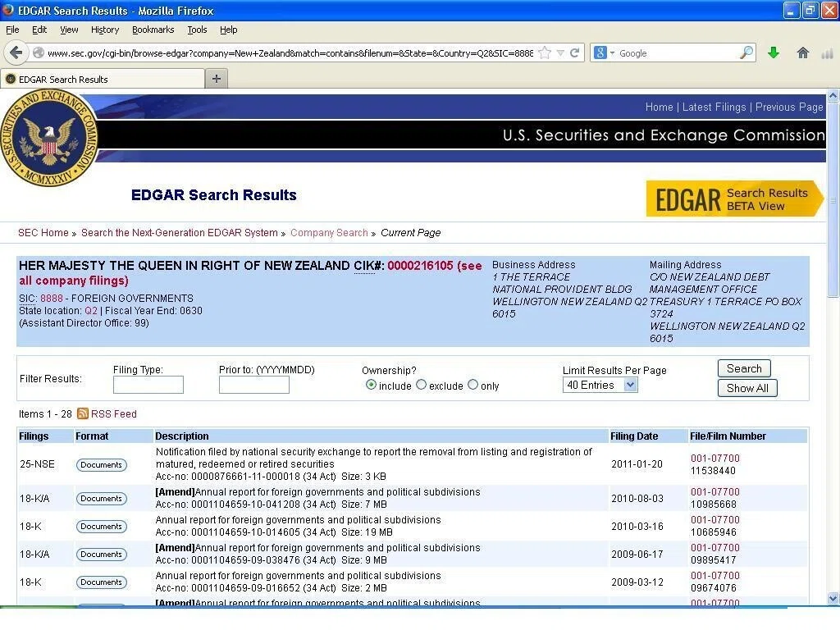Open the View menu
This screenshot has height=630, width=840.
tap(69, 30)
